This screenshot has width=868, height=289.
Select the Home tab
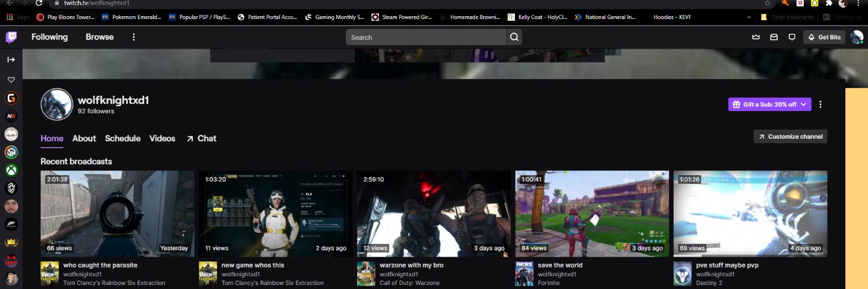(52, 138)
